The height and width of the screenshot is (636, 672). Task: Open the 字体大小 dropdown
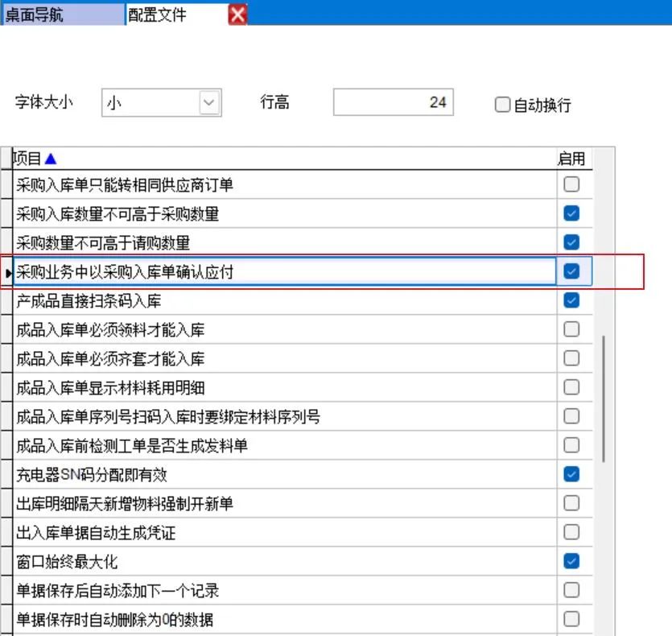point(209,103)
